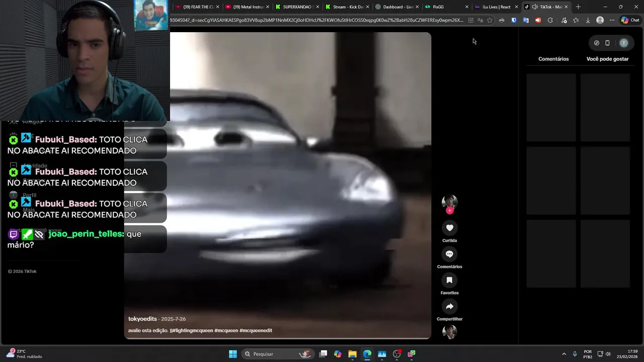Like the video with the heart icon
This screenshot has height=362, width=644.
point(449,228)
